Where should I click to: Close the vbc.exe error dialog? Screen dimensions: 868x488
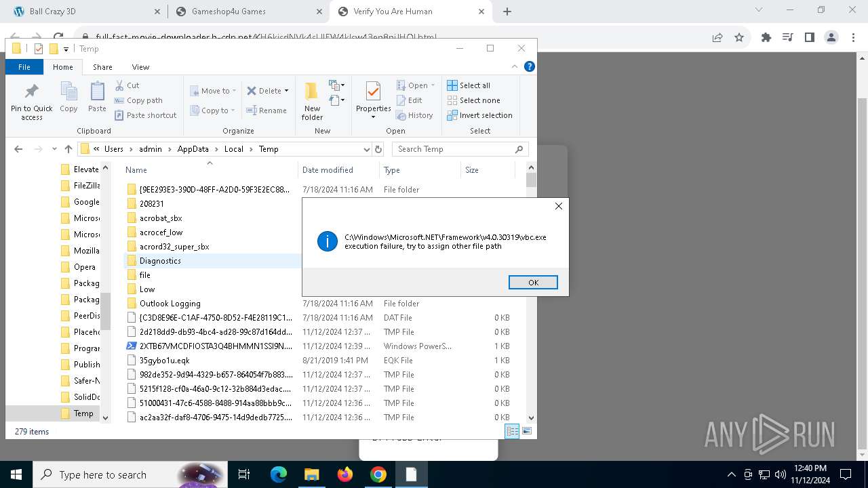559,206
